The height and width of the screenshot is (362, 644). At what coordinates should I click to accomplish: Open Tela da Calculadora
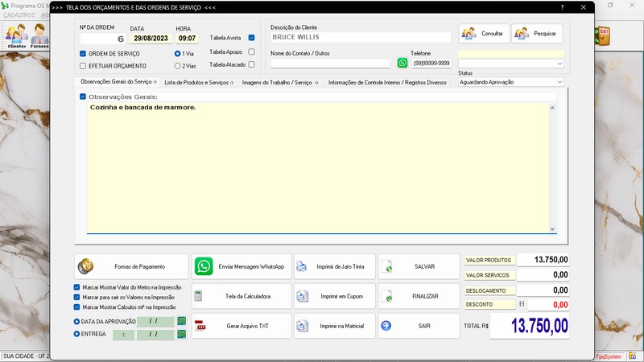240,296
